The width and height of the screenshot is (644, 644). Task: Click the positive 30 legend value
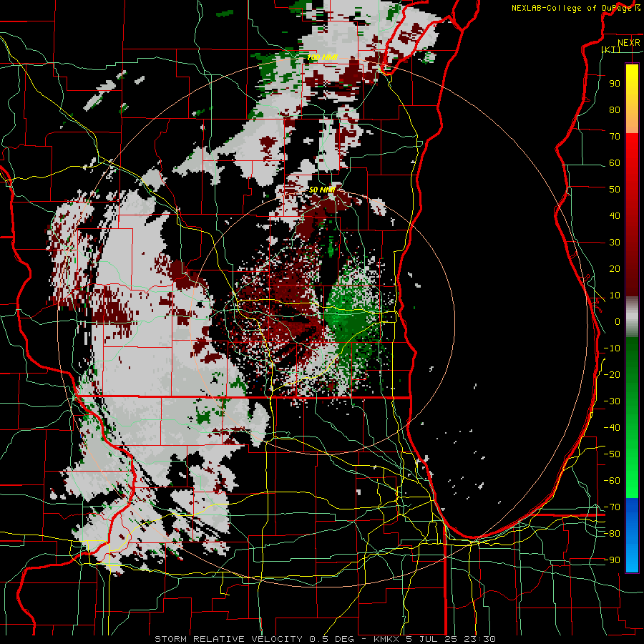coord(615,243)
